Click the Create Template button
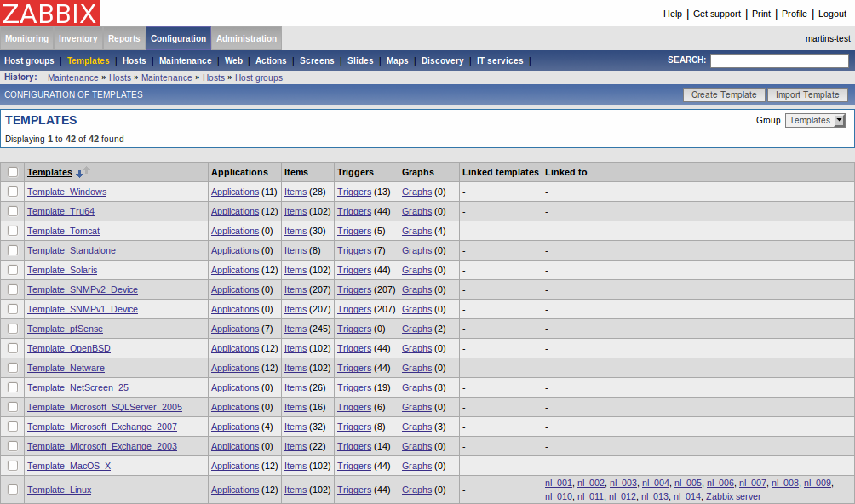The image size is (855, 504). [724, 94]
